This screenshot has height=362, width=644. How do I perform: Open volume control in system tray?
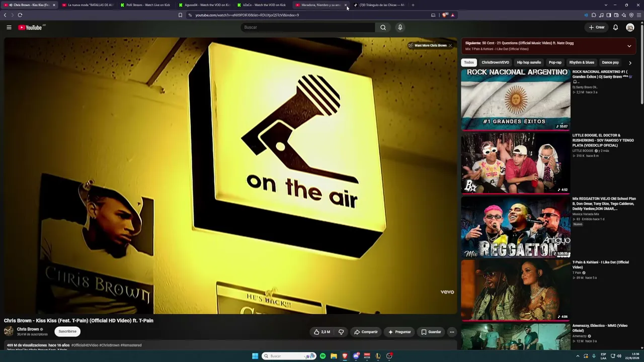tap(619, 356)
